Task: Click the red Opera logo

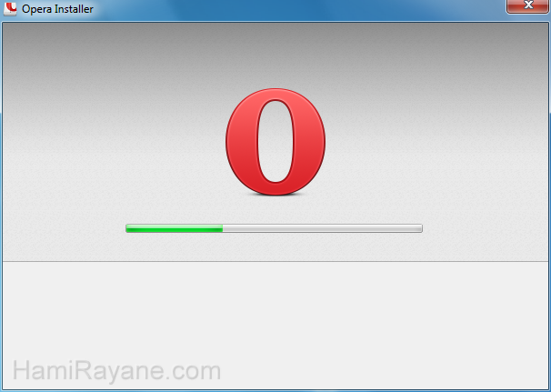Action: 275,141
